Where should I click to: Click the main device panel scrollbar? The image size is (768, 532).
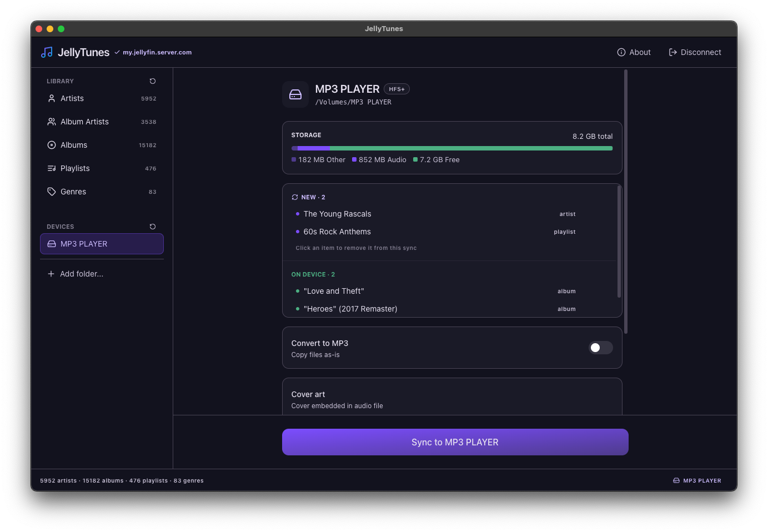(626, 201)
